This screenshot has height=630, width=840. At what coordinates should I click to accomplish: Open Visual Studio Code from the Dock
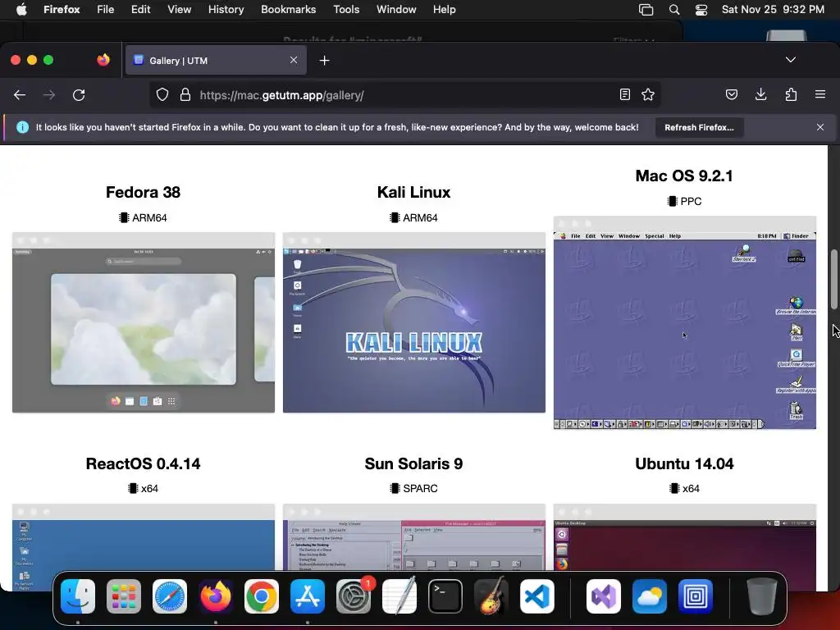point(537,596)
